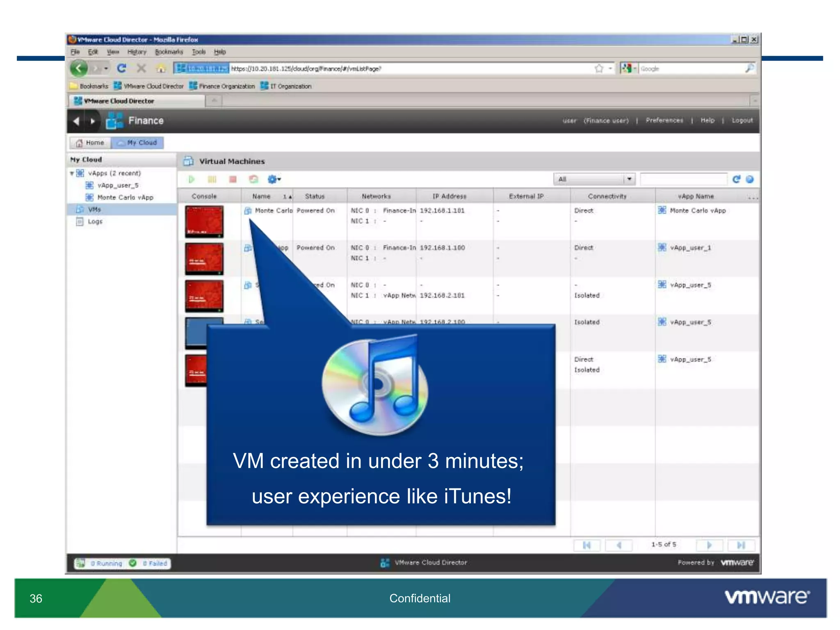
Task: Open the search engine selector dropdown
Action: click(629, 68)
